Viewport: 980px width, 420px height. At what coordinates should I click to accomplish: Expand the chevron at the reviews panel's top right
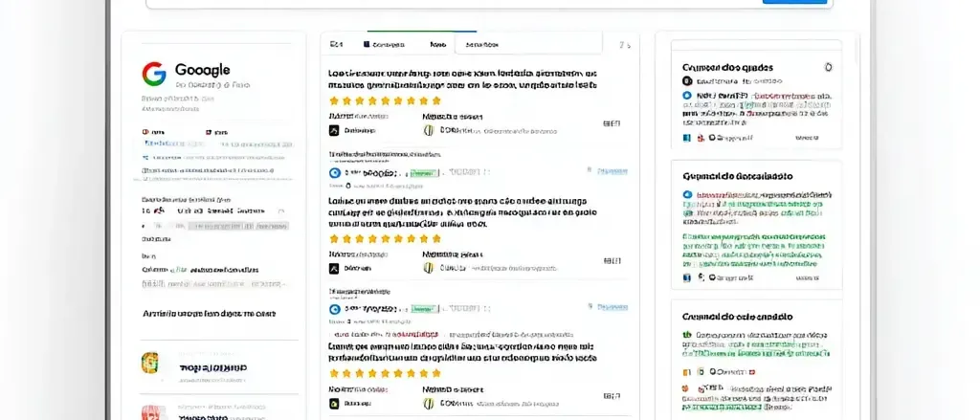(624, 44)
